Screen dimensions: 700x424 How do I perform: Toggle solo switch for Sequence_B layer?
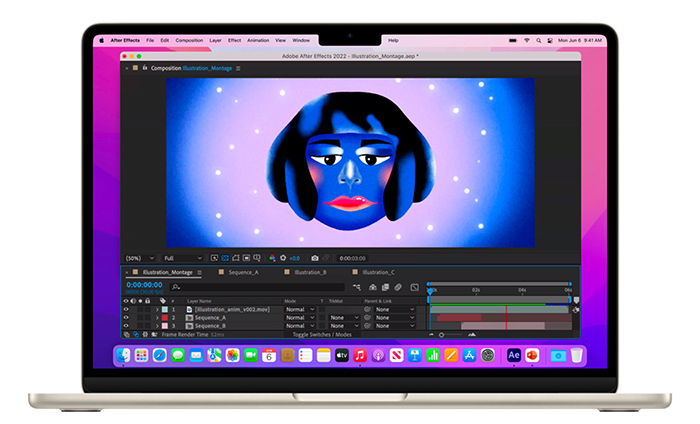pos(140,326)
